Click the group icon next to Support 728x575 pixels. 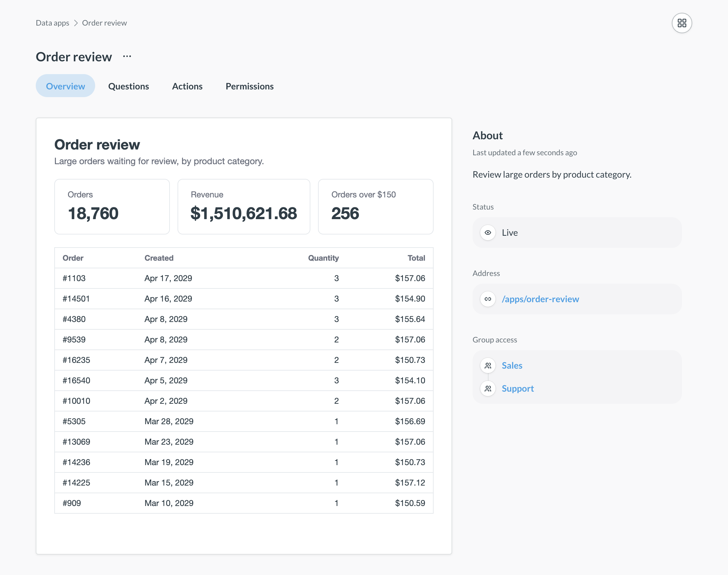click(488, 389)
